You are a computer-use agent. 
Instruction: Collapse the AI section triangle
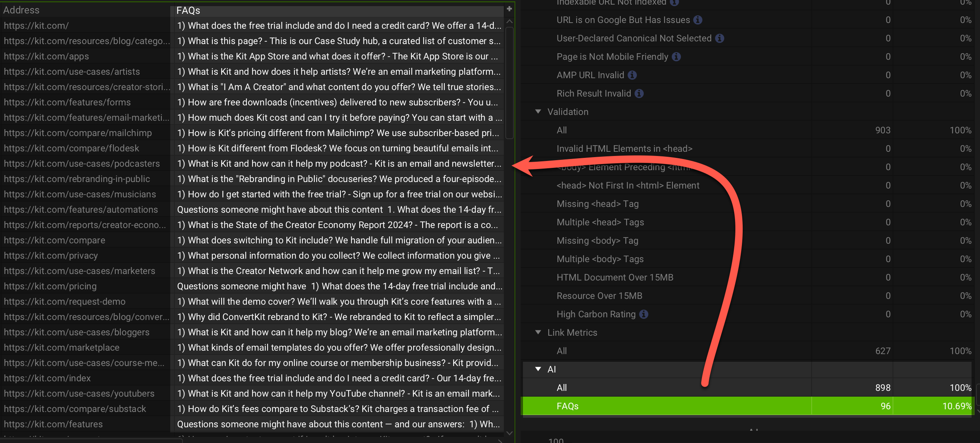click(x=538, y=369)
